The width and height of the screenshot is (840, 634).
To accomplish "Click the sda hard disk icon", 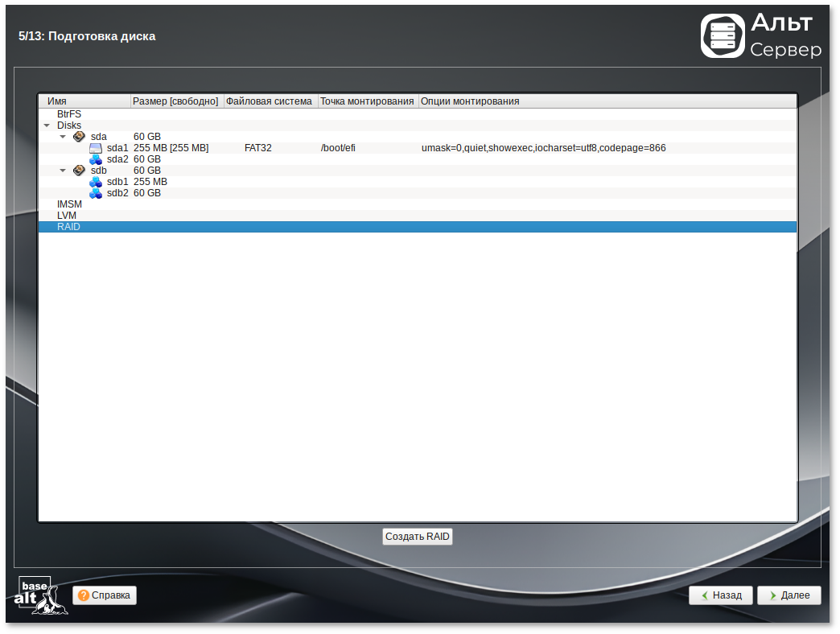I will click(x=79, y=137).
